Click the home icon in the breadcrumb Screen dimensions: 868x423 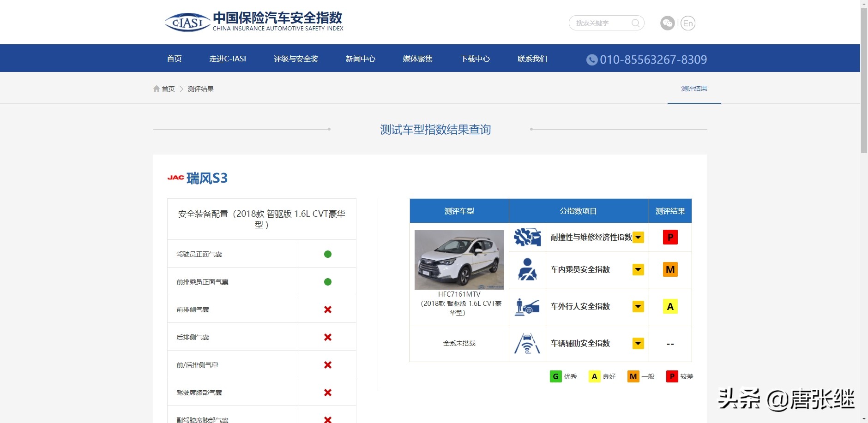click(x=156, y=88)
